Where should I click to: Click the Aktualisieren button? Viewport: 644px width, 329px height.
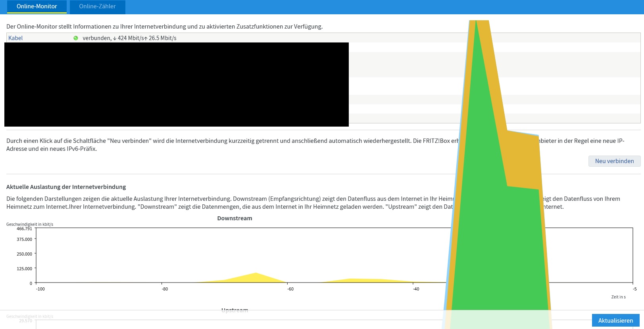pos(615,320)
